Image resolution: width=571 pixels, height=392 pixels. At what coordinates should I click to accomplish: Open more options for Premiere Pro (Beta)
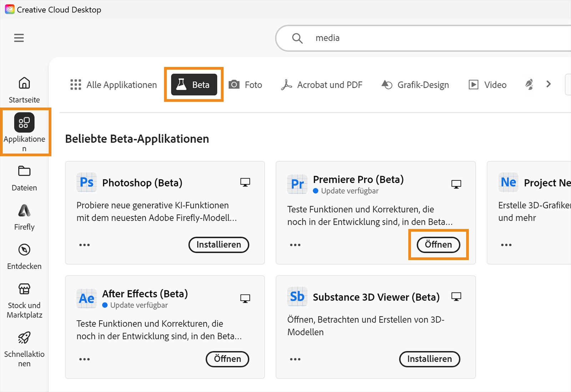point(295,245)
